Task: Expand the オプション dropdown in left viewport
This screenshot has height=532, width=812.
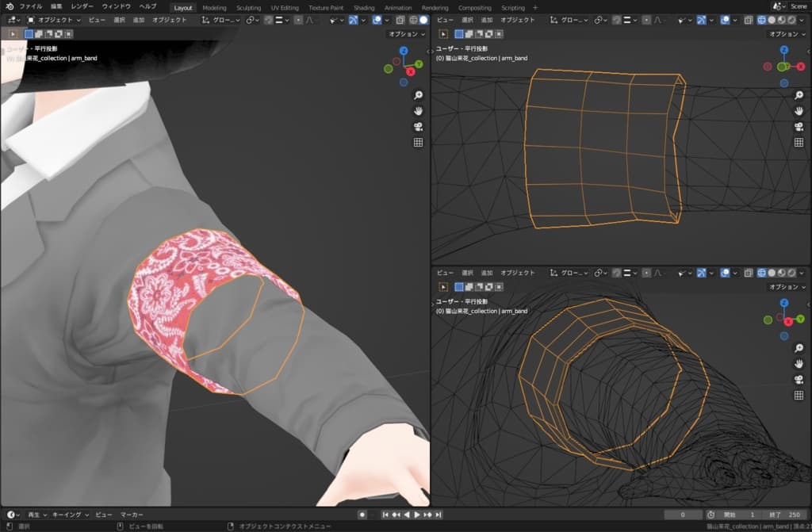Action: pyautogui.click(x=407, y=34)
